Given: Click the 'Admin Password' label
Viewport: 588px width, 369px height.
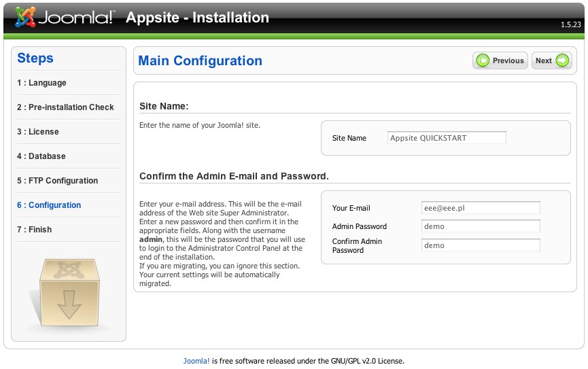Looking at the screenshot, I should pyautogui.click(x=359, y=226).
